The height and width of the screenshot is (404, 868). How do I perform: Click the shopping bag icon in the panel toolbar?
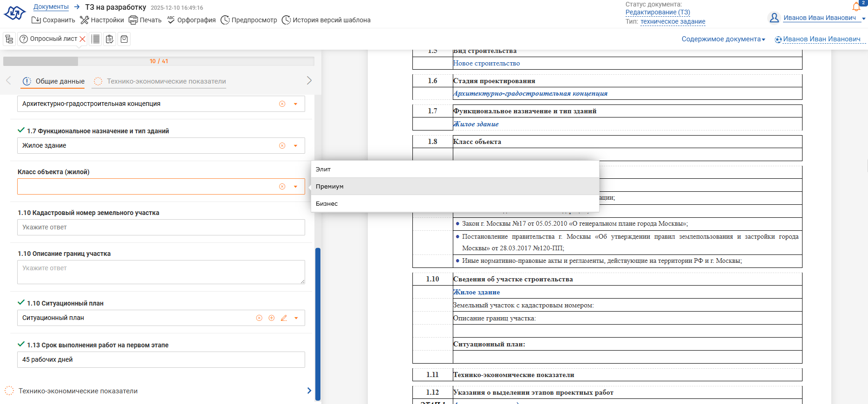point(124,39)
